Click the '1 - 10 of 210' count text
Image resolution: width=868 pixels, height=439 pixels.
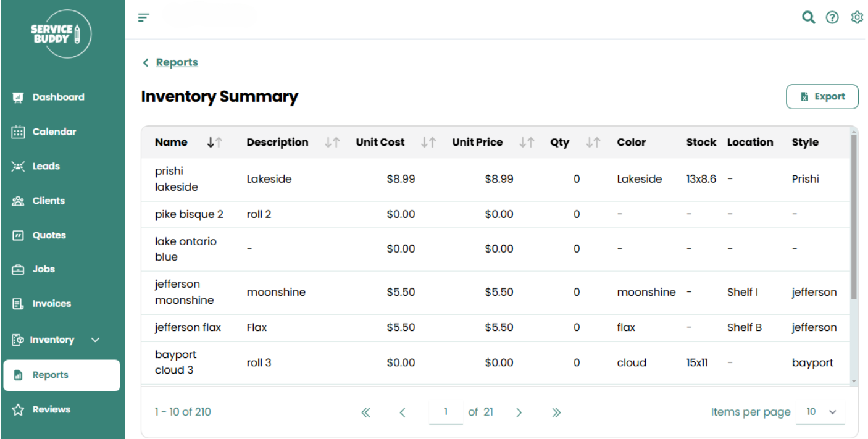[183, 412]
